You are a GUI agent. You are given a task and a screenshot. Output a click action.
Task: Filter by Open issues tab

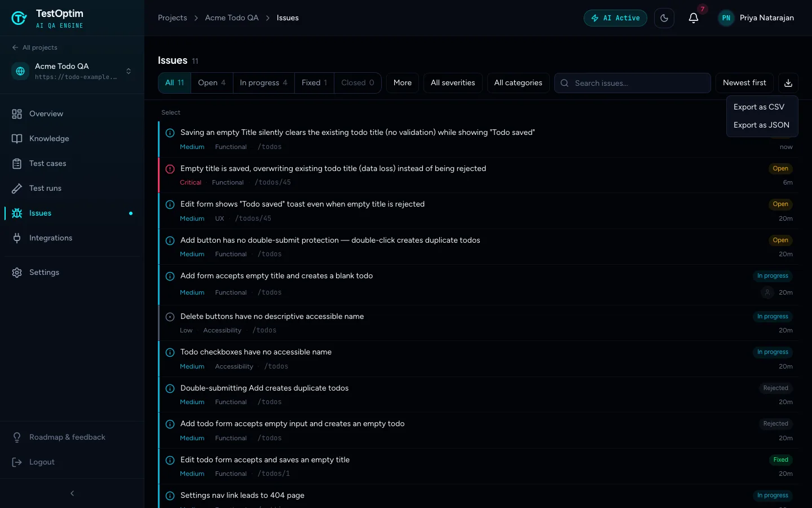coord(212,83)
